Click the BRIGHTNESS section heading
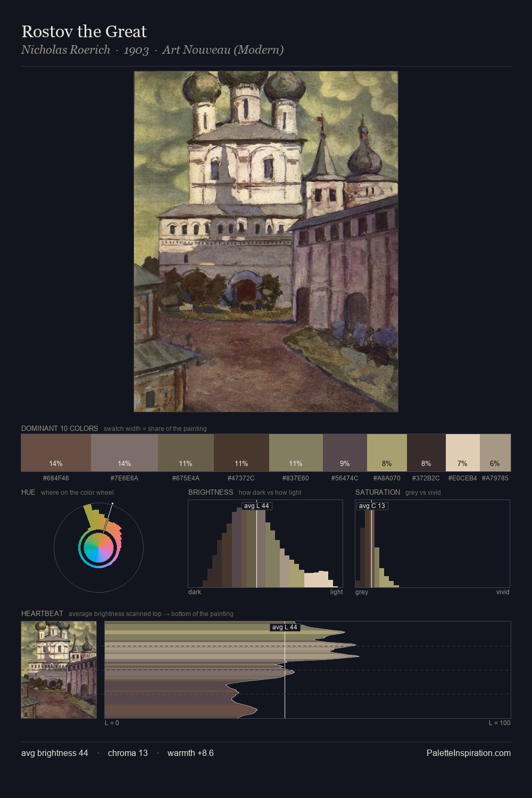 [211, 492]
